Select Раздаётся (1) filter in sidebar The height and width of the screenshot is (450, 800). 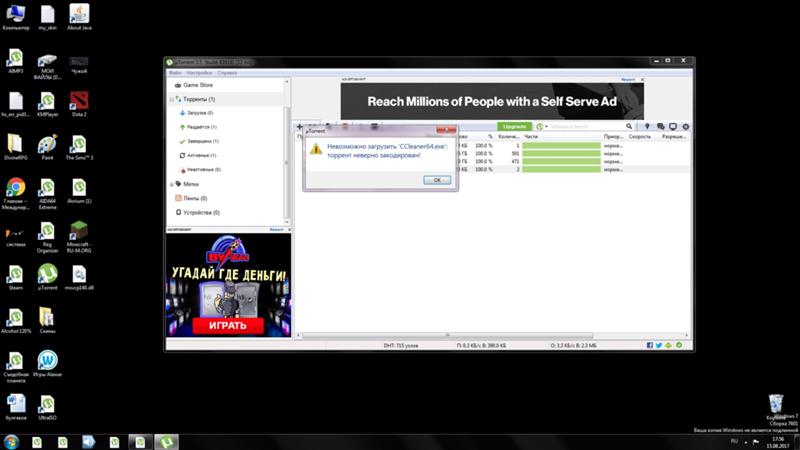point(201,127)
